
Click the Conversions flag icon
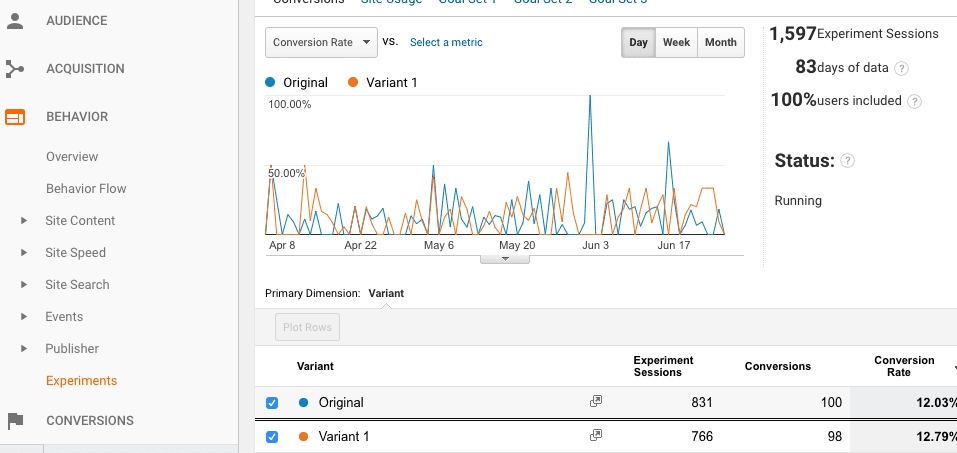coord(15,421)
